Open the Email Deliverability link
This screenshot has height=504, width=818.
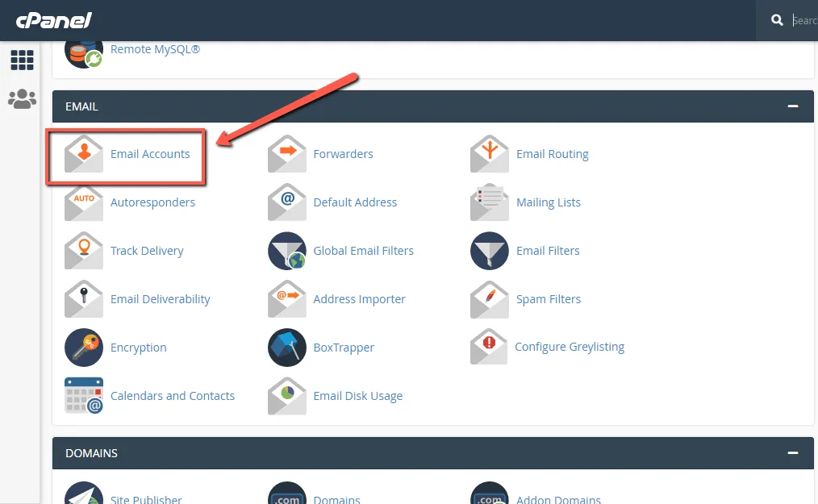[x=161, y=299]
